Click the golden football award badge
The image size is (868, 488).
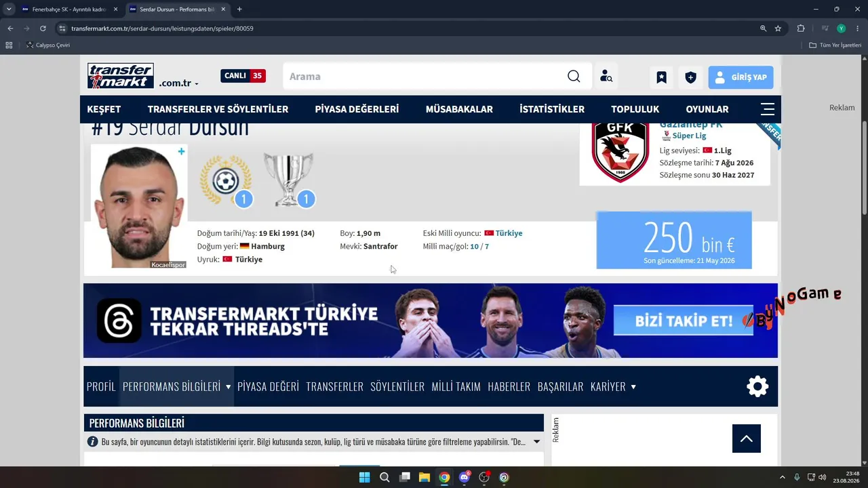coord(226,180)
